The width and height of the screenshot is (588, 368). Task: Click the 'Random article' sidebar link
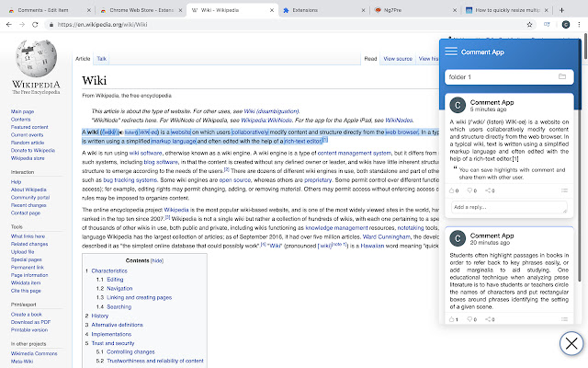[x=28, y=144]
